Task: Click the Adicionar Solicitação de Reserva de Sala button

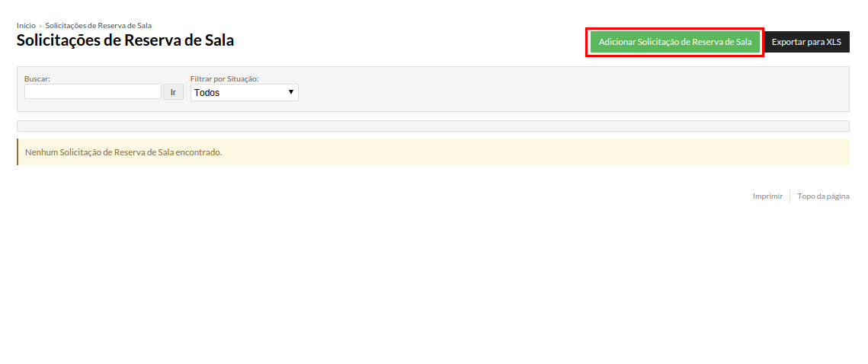Action: [674, 42]
